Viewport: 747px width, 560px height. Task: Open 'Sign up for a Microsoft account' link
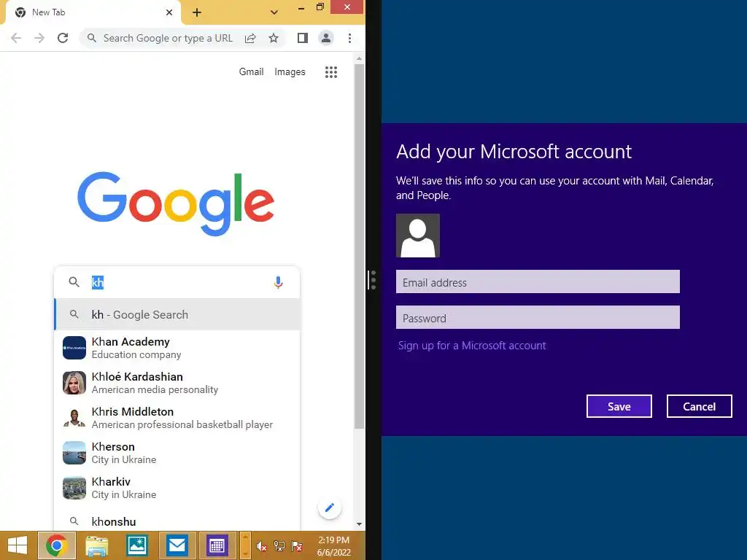[x=472, y=346]
